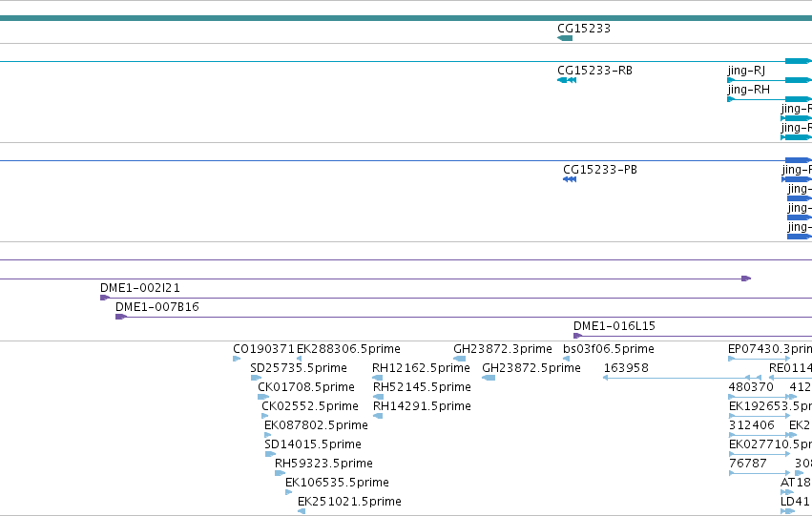Click the EK087802.5prime arrow glyph
The height and width of the screenshot is (516, 812).
click(268, 435)
